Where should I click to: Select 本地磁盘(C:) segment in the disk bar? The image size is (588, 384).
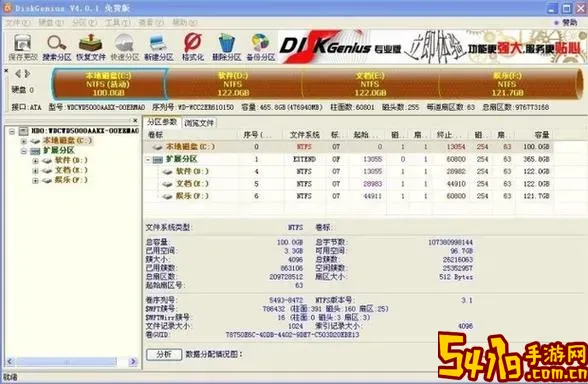[108, 84]
